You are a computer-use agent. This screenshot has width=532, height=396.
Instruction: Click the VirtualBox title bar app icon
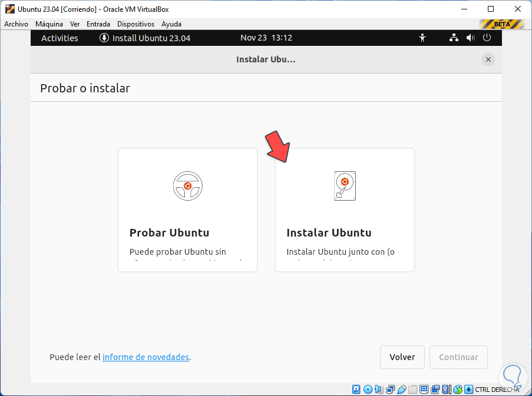pyautogui.click(x=10, y=9)
